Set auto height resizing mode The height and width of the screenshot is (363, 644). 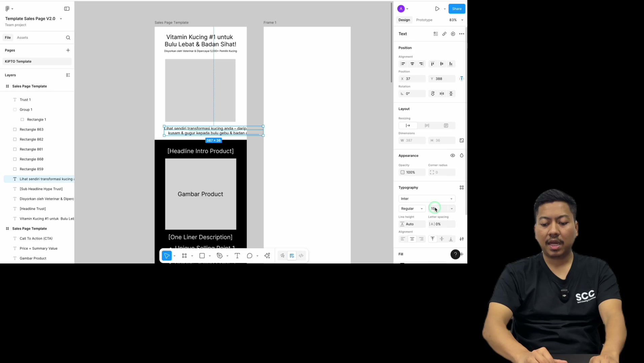point(427,126)
